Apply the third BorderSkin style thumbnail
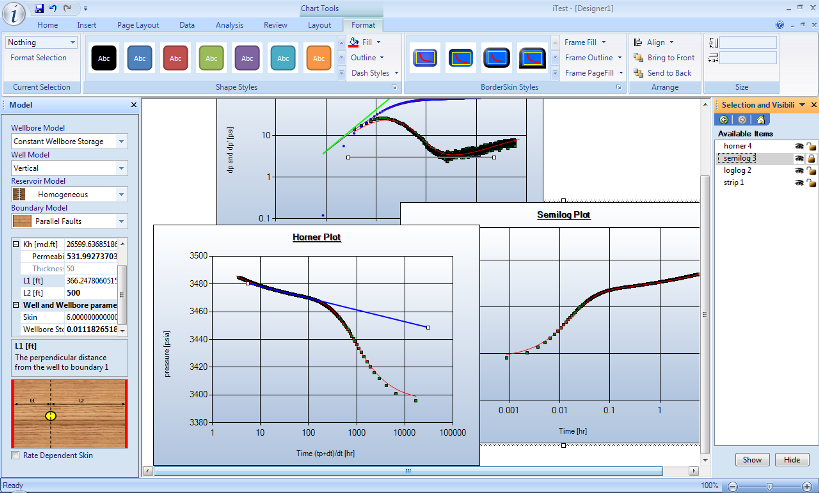The height and width of the screenshot is (493, 819). coord(496,58)
